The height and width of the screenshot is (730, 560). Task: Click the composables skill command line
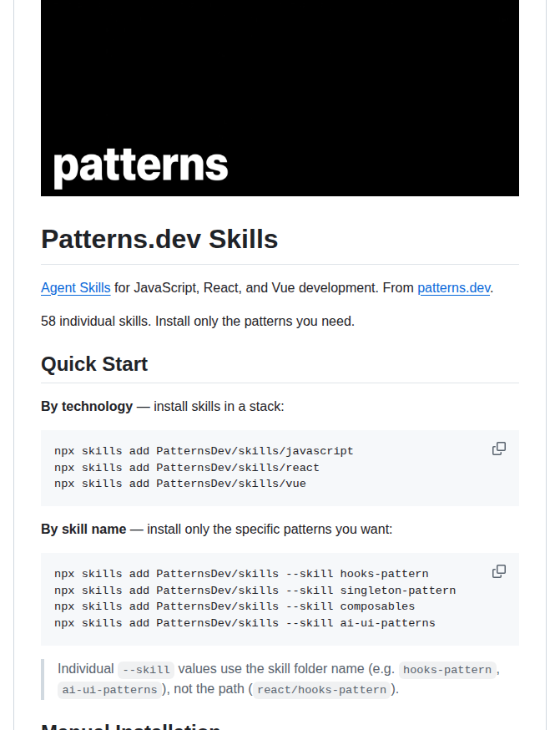[235, 606]
